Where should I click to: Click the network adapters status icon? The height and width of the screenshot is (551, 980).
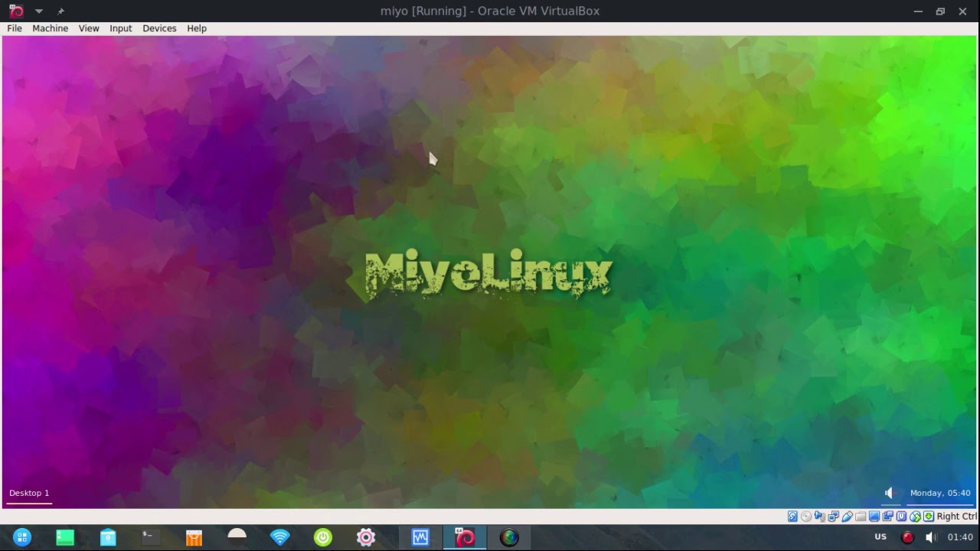(833, 517)
